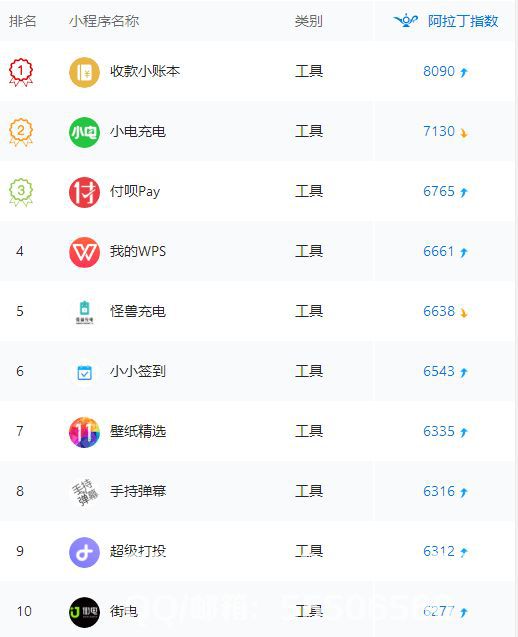518x637 pixels.
Task: Open the 我的WPS logo icon
Action: click(84, 252)
